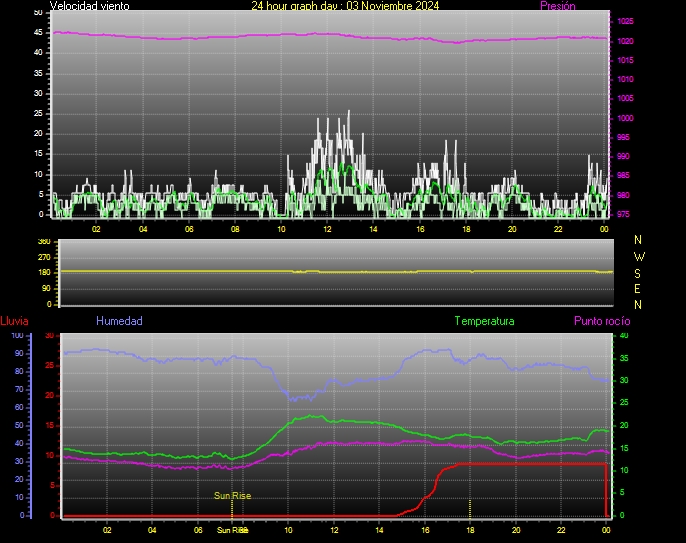Click the 'Sun Rise' label above the yellow marker
This screenshot has height=543, width=686.
[x=232, y=496]
